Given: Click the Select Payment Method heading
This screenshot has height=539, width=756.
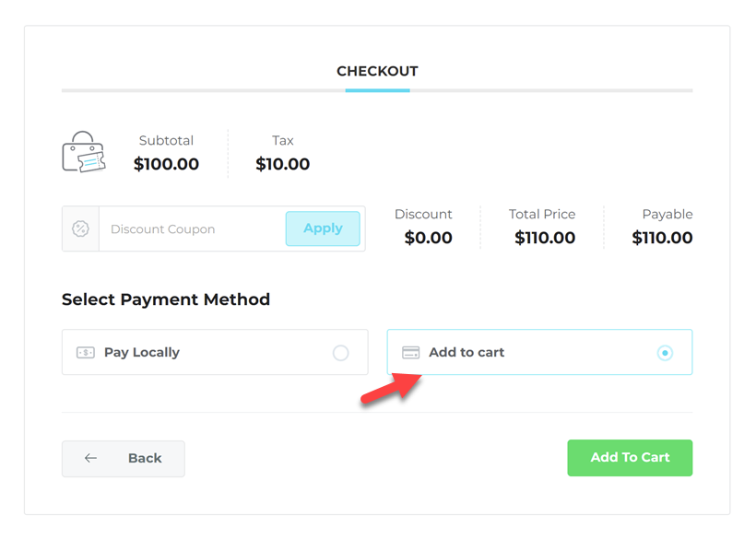Looking at the screenshot, I should [x=166, y=299].
